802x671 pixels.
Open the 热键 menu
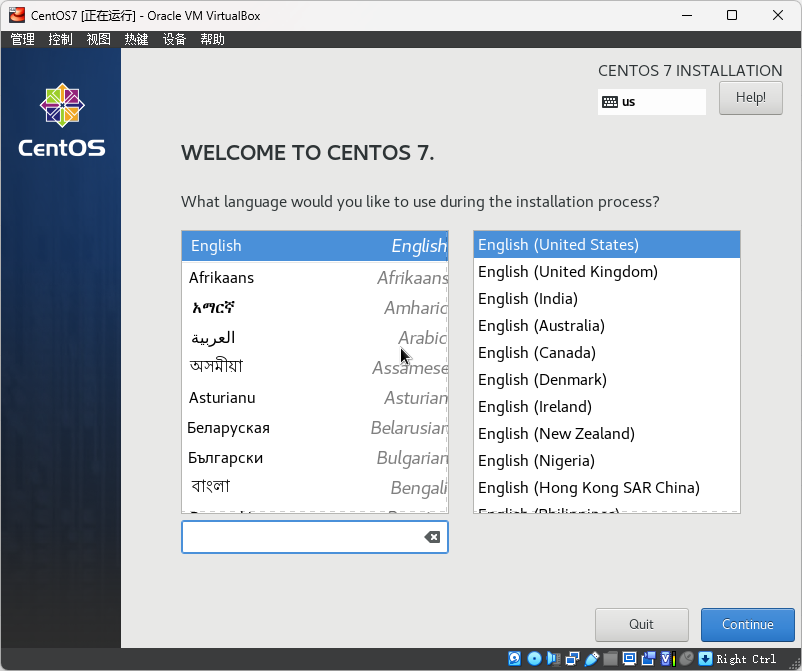136,39
